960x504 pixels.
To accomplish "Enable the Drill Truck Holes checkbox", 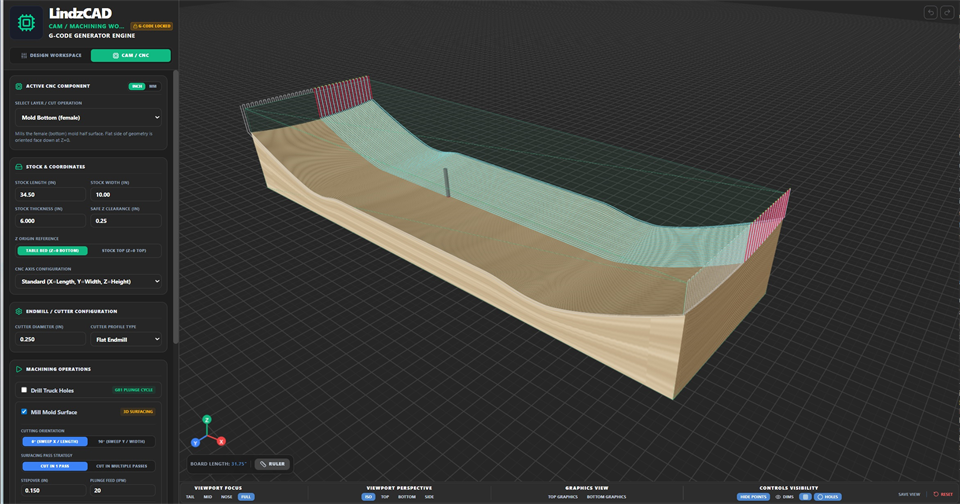I will [x=24, y=390].
